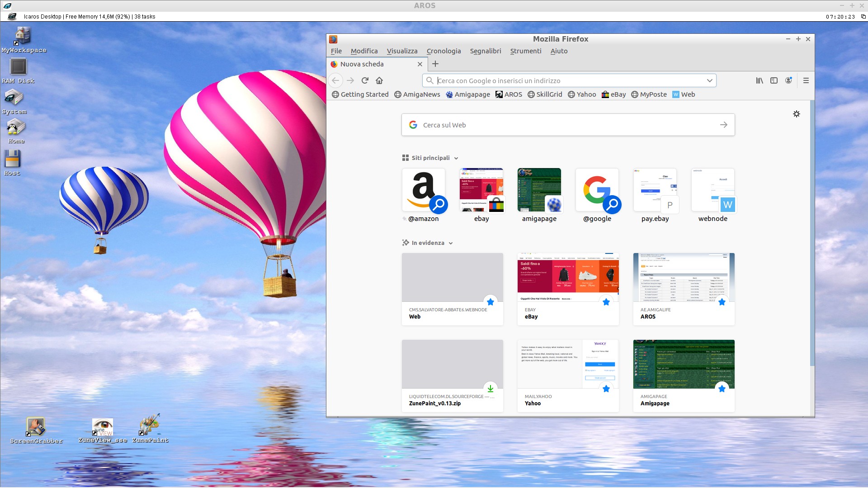Click the Home page icon
This screenshot has height=488, width=868.
[379, 80]
